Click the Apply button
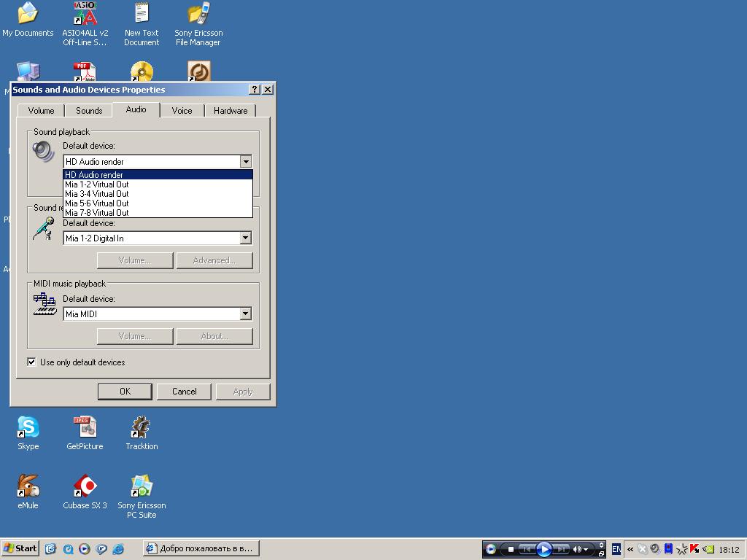Image resolution: width=747 pixels, height=560 pixels. 243,392
